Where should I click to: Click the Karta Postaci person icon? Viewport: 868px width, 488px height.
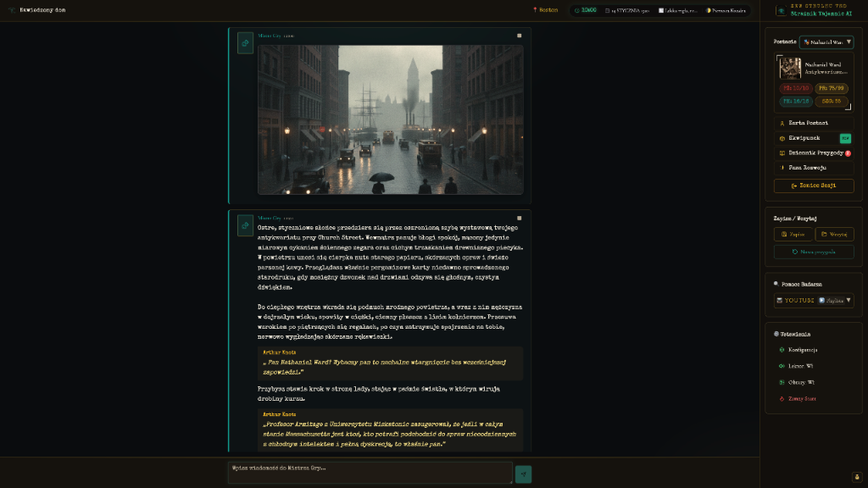782,124
